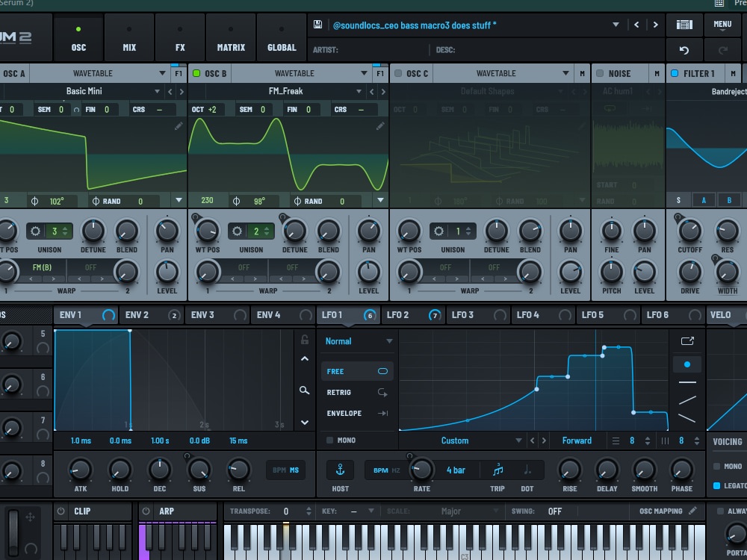Viewport: 747px width, 560px height.
Task: Open OSC C WAVETABLE type dropdown
Action: 565,73
